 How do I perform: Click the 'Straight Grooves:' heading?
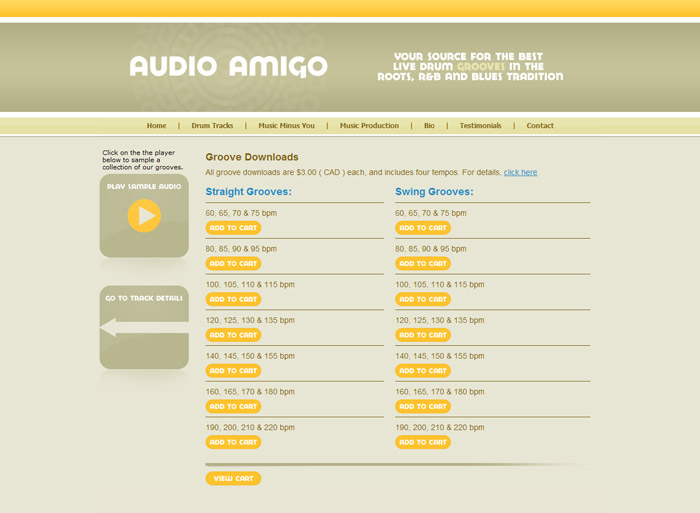(x=248, y=192)
